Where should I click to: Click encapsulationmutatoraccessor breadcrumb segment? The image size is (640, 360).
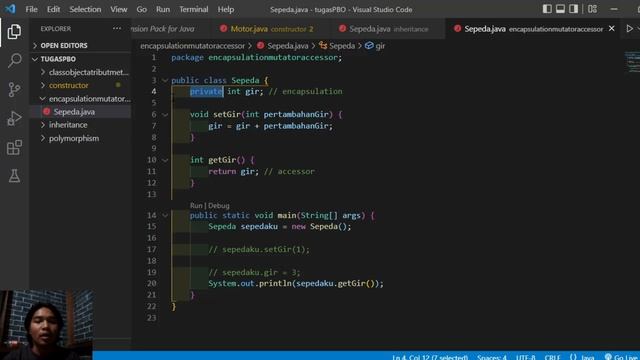(x=192, y=46)
